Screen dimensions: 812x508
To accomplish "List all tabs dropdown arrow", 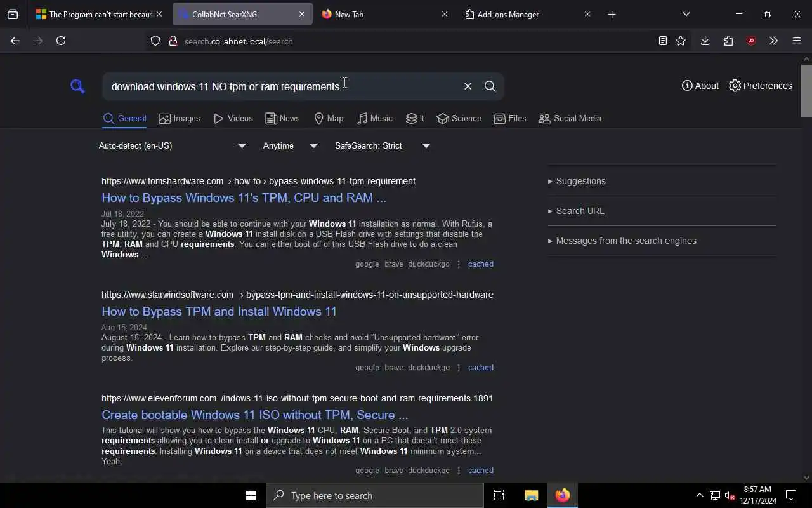I will 686,14.
